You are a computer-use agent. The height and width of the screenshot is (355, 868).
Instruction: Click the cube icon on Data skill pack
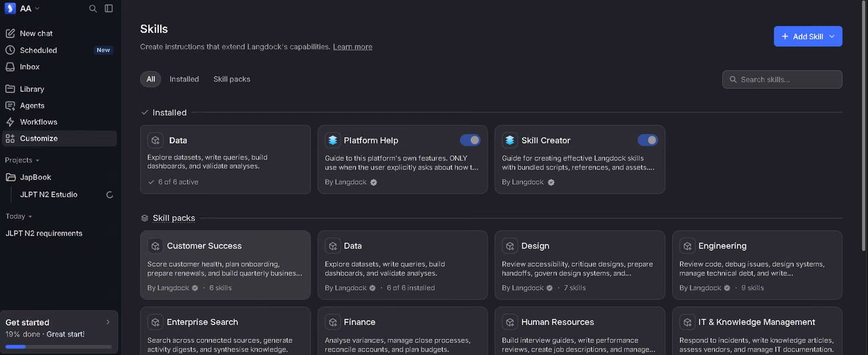click(x=333, y=246)
